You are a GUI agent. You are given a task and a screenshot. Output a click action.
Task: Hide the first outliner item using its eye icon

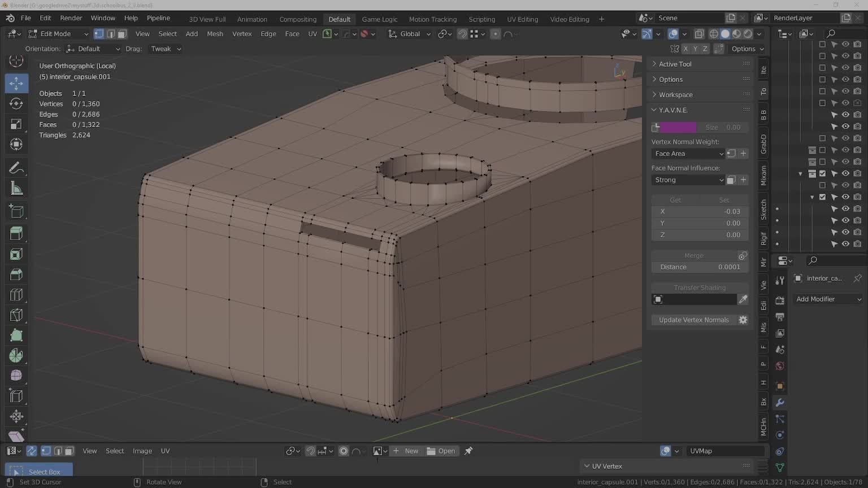coord(845,44)
